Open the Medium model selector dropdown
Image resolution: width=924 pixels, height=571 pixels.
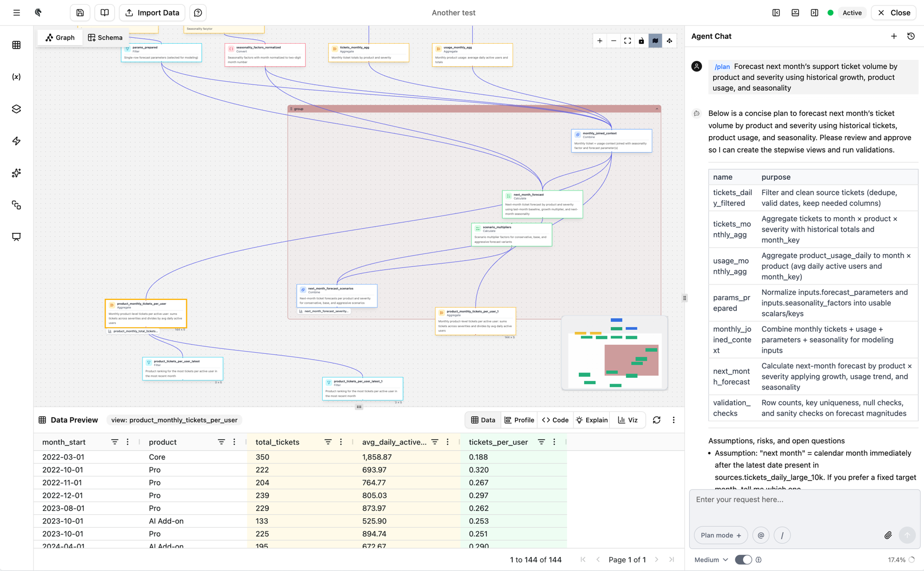pyautogui.click(x=710, y=559)
